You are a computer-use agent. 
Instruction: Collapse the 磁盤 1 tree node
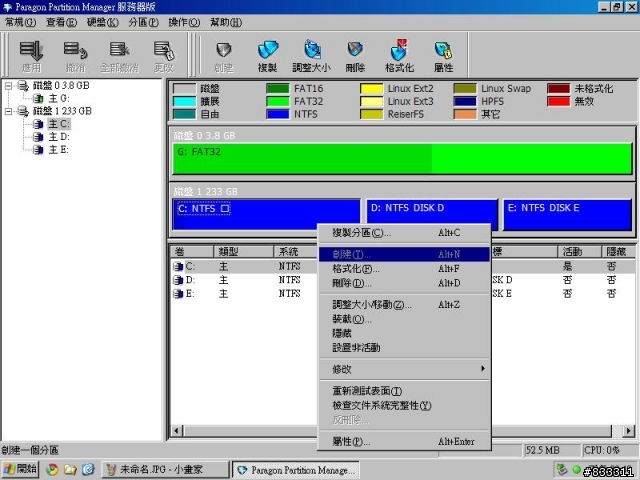point(8,111)
